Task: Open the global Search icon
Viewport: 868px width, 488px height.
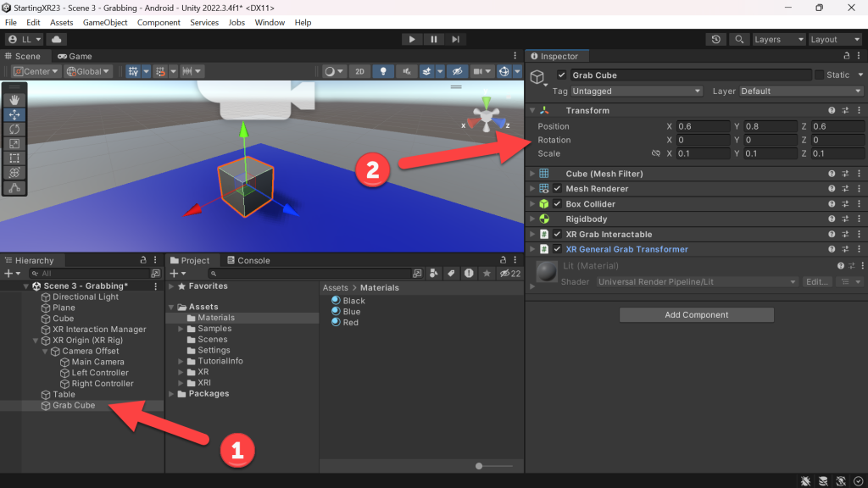Action: [739, 39]
